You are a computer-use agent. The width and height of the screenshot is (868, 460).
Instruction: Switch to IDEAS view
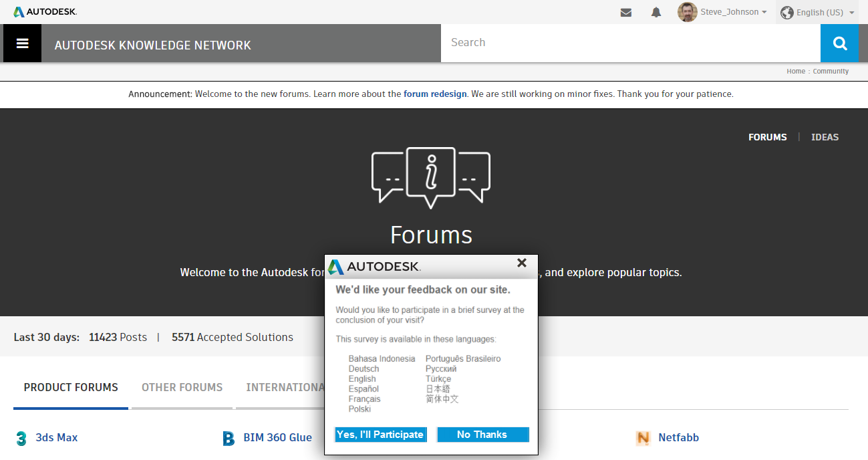[x=825, y=137]
